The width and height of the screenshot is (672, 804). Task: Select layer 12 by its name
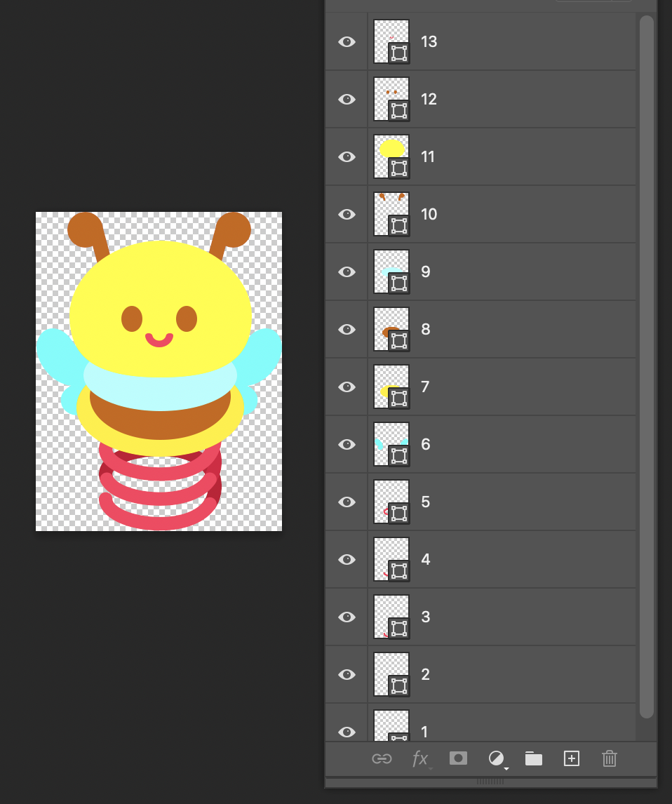(x=429, y=99)
